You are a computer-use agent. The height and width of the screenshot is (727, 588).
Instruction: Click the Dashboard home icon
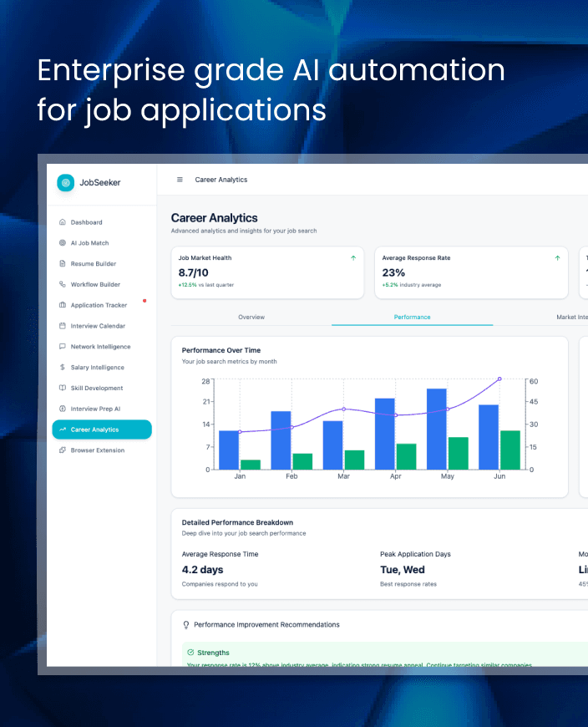pos(63,222)
